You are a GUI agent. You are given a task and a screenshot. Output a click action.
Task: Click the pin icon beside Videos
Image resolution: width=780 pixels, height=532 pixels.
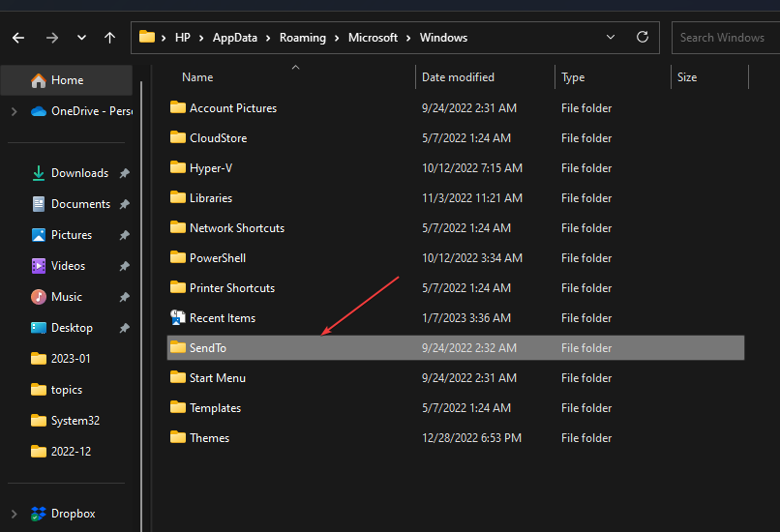click(x=124, y=266)
